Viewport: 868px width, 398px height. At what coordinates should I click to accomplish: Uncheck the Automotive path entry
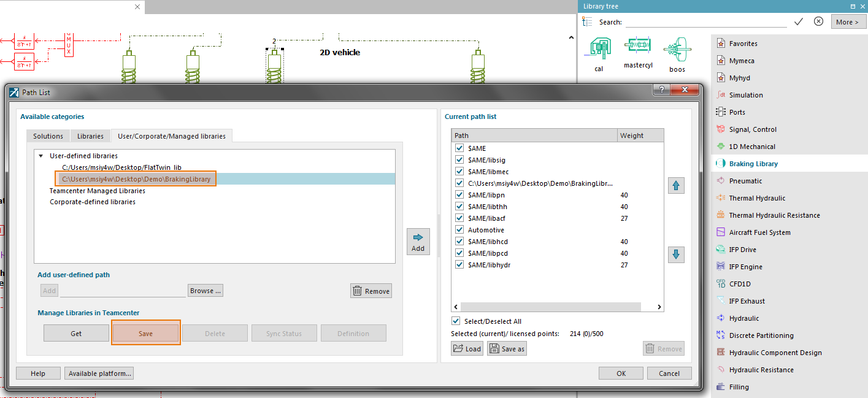[x=459, y=229]
